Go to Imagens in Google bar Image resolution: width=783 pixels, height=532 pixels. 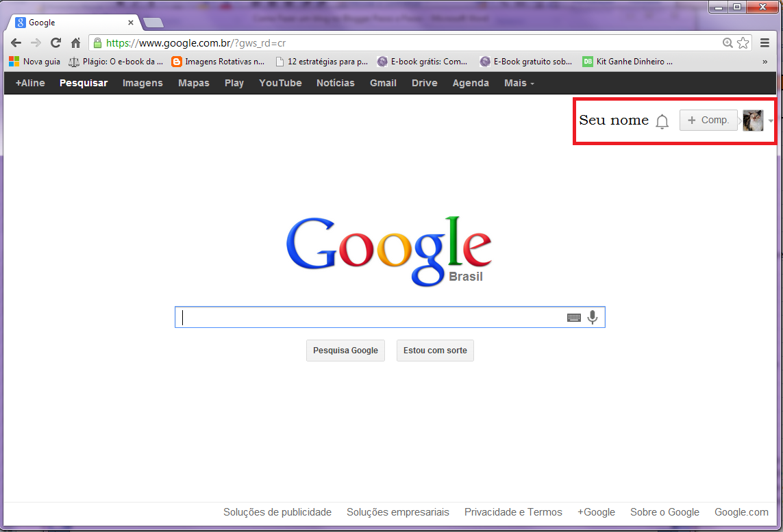142,83
